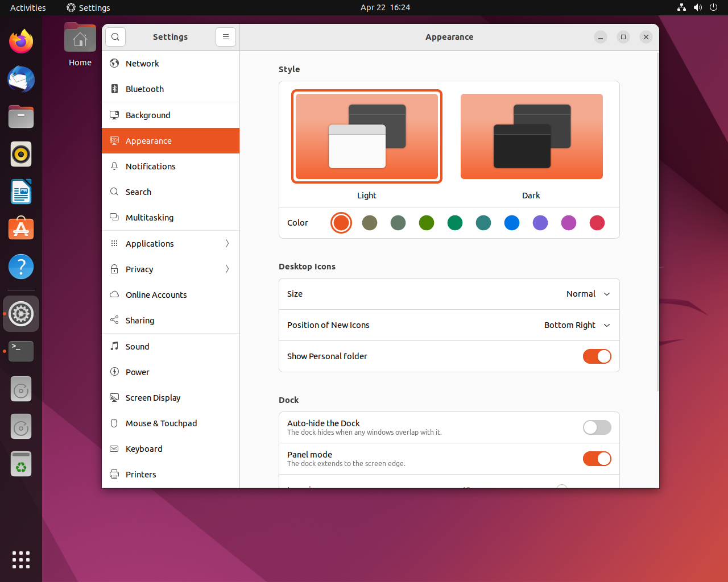Open the Printers settings panel

click(171, 475)
